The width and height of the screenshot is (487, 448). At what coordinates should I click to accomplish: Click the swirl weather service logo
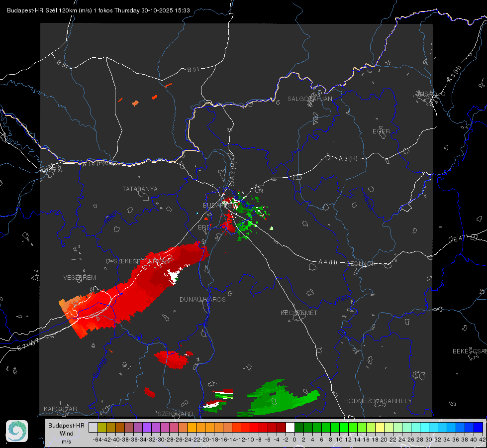pyautogui.click(x=17, y=431)
